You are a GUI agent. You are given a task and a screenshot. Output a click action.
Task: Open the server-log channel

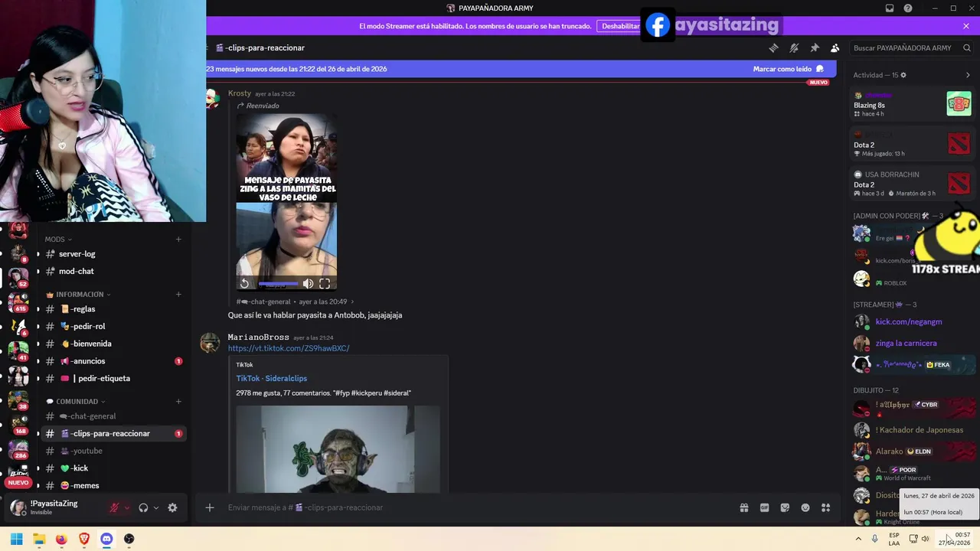(x=113, y=254)
